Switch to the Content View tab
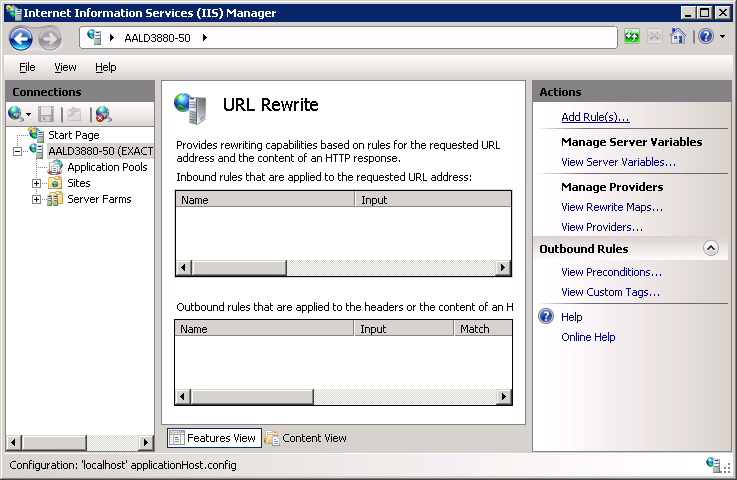737x480 pixels. [x=306, y=438]
